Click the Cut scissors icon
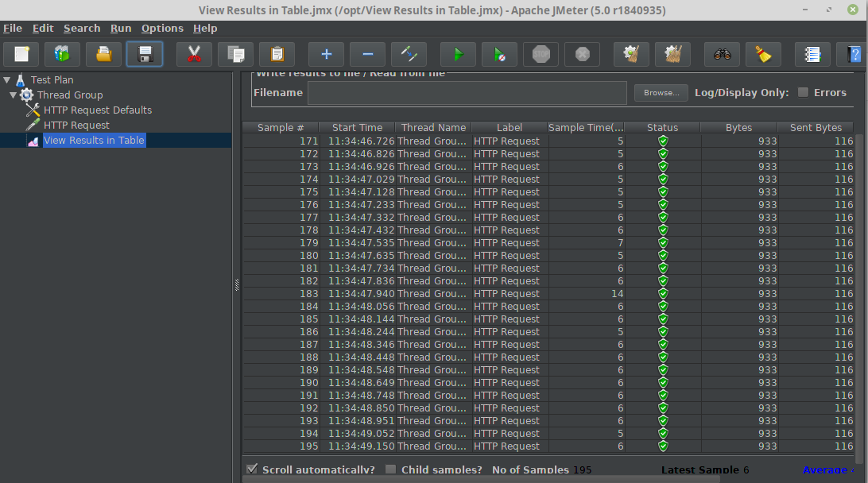Screen dimensions: 868x483 (194, 54)
